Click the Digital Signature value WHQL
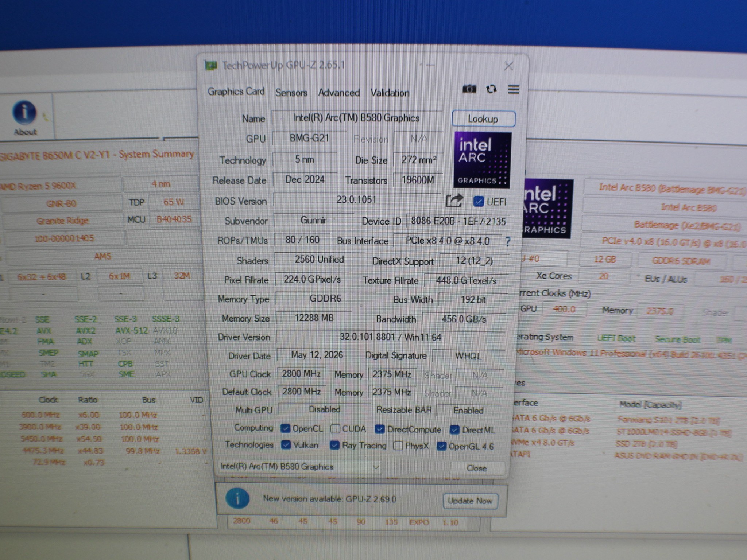The height and width of the screenshot is (560, 747). coord(468,356)
